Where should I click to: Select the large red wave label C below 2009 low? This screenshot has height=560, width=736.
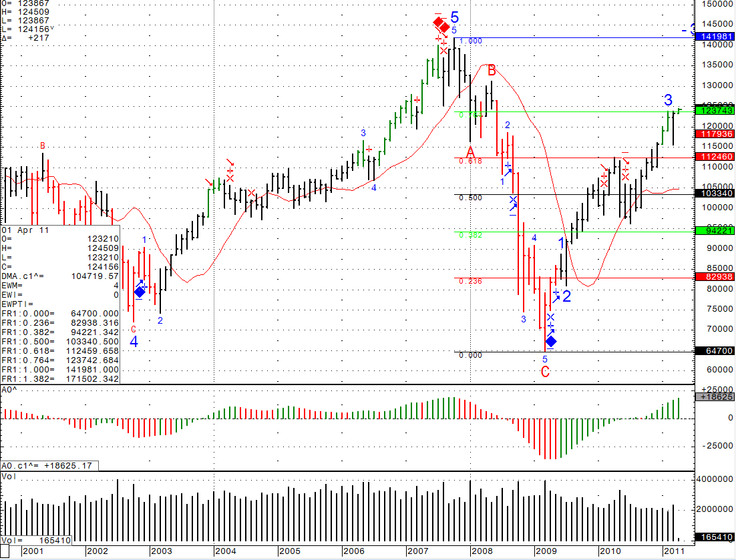coord(545,372)
